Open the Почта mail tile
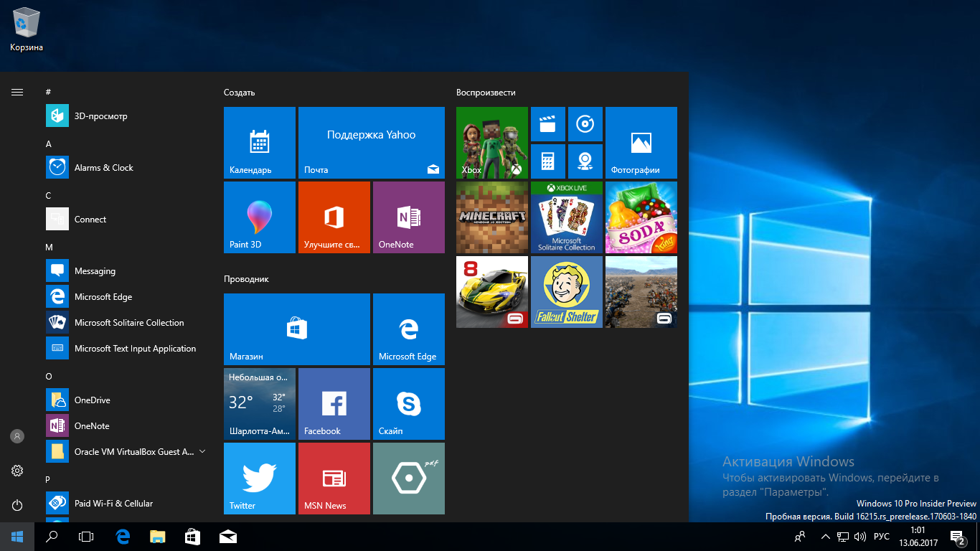Viewport: 980px width, 551px height. click(372, 143)
